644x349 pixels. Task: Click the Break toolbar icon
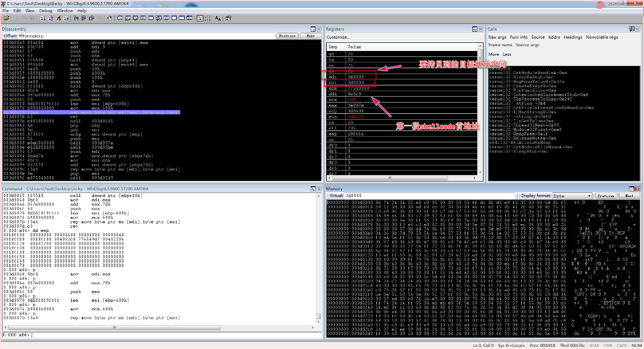pyautogui.click(x=65, y=18)
